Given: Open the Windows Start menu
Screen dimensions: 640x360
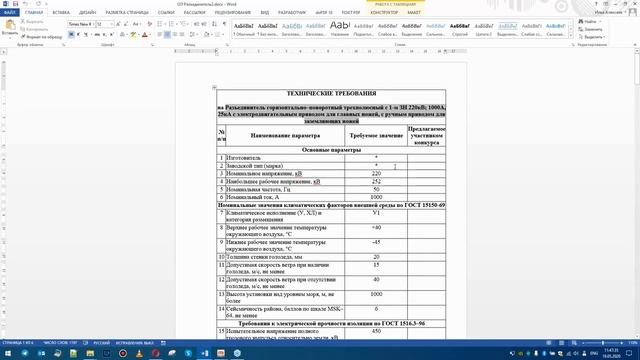Looking at the screenshot, I should [7, 353].
